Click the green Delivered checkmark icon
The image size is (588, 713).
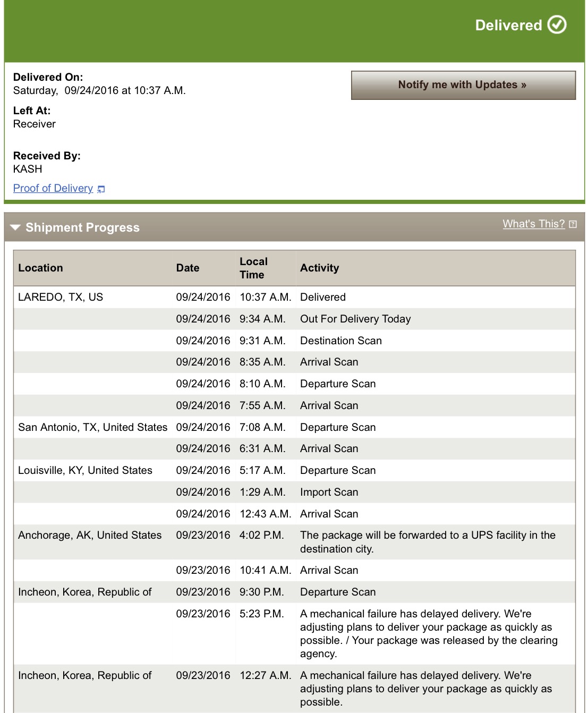click(557, 24)
